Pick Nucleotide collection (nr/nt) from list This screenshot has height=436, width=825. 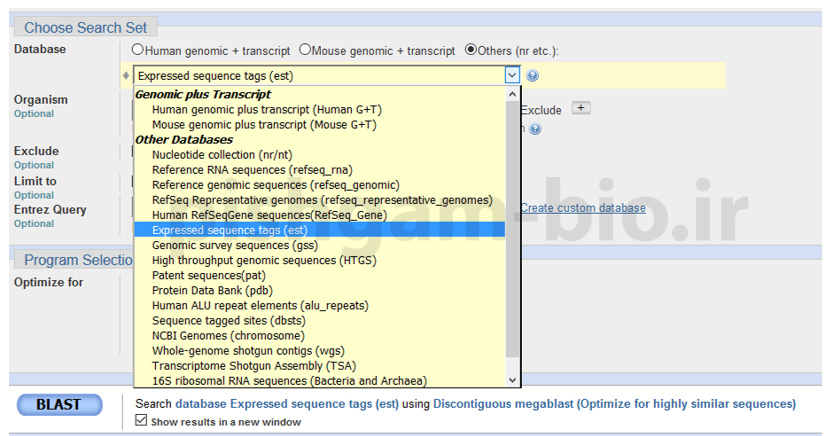(222, 155)
